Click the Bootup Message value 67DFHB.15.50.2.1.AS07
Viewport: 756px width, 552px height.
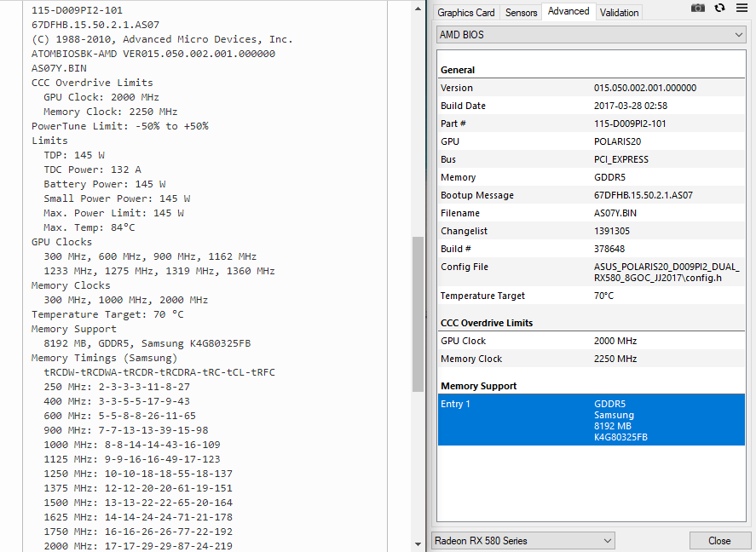pos(643,195)
